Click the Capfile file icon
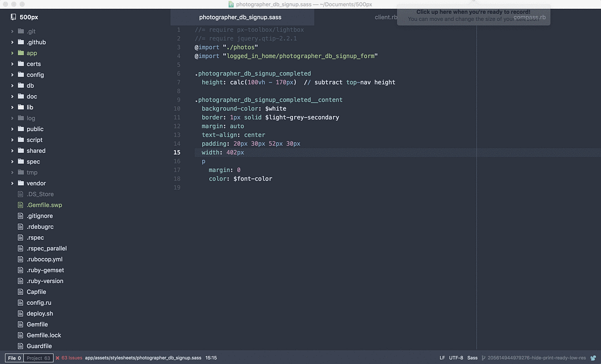Screen dimensions: 601x364 click(21, 292)
